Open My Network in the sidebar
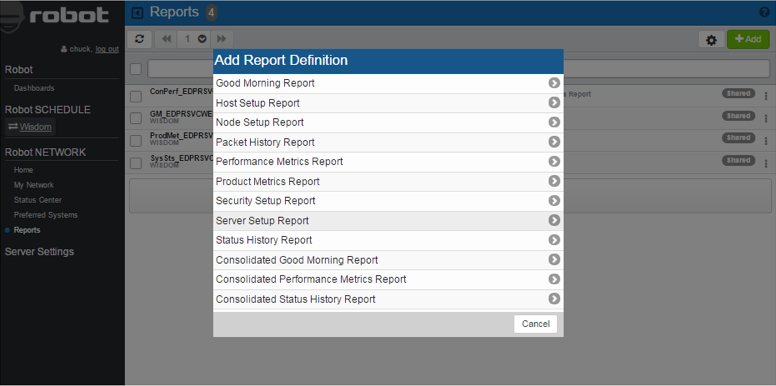776x386 pixels. click(x=34, y=185)
